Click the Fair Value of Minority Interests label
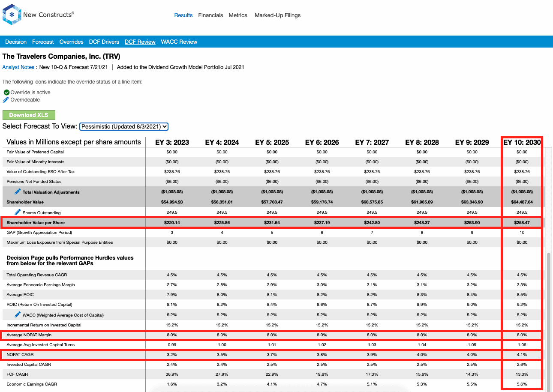This screenshot has width=553, height=392. pos(36,162)
